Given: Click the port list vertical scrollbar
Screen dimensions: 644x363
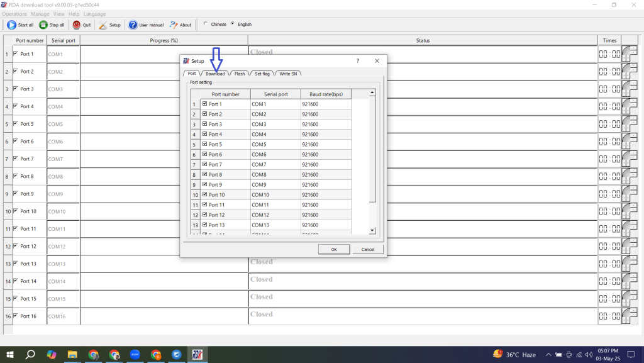Looking at the screenshot, I should click(x=372, y=151).
